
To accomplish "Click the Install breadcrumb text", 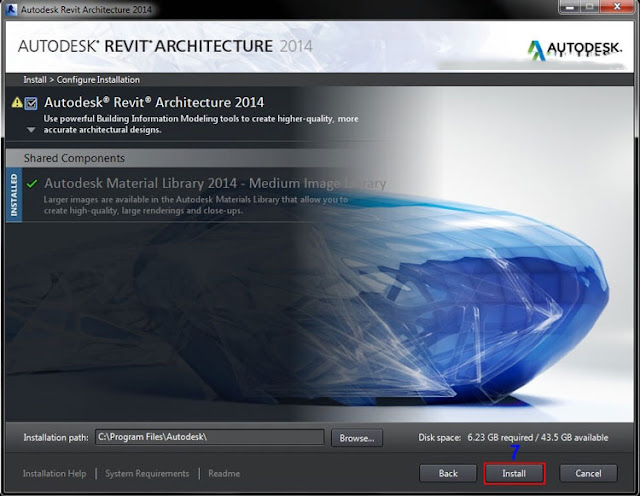I will coord(35,80).
